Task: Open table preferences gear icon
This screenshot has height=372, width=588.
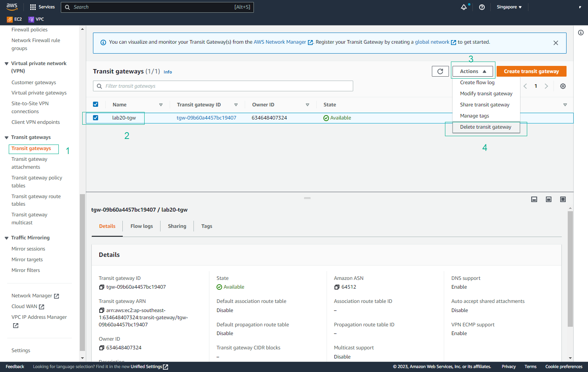Action: click(563, 86)
